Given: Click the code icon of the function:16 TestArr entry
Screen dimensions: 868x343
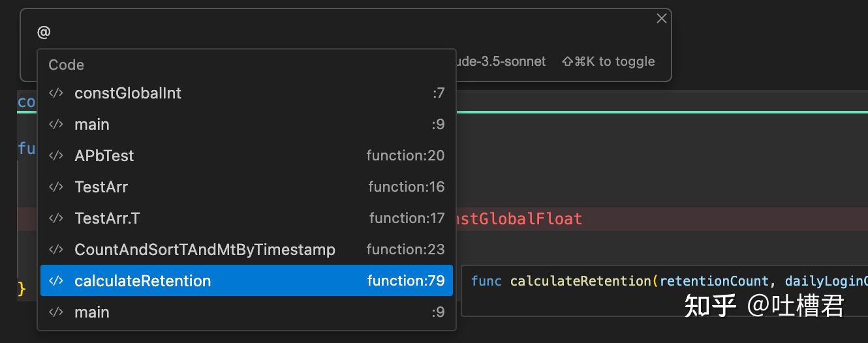Looking at the screenshot, I should (56, 187).
